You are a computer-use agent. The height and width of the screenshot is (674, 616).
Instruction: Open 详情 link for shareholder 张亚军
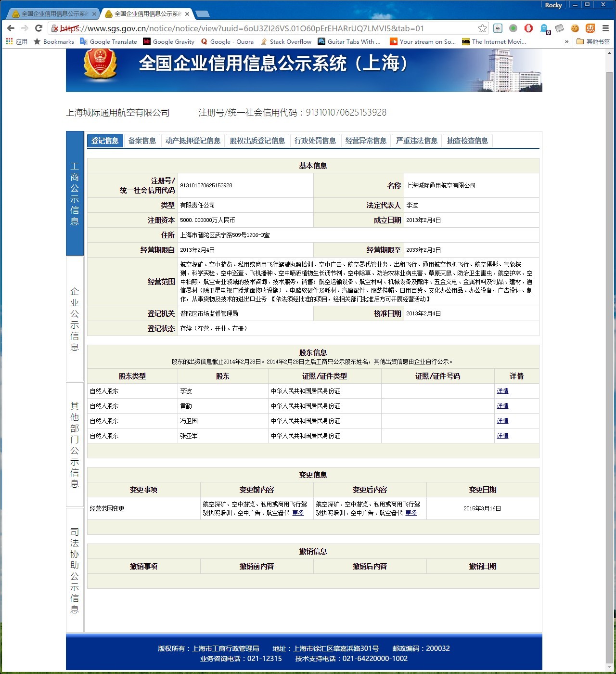pyautogui.click(x=502, y=436)
